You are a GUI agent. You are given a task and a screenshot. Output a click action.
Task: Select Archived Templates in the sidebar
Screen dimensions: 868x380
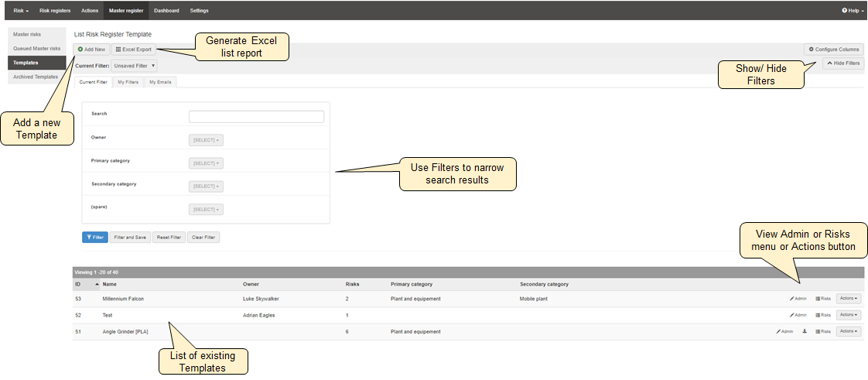pos(36,77)
